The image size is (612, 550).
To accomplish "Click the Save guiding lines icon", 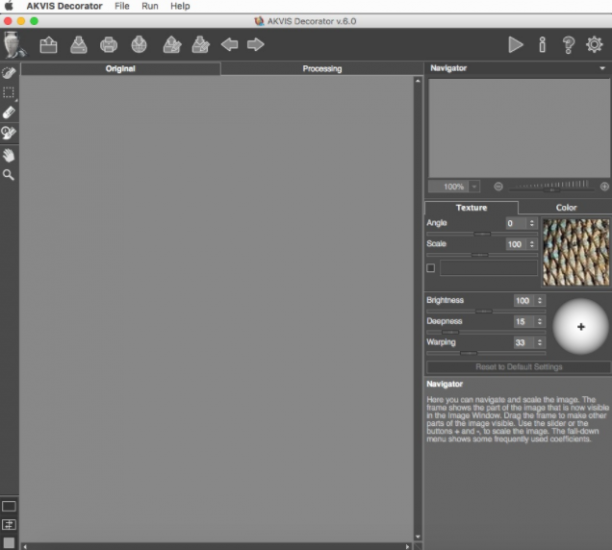I will tap(201, 45).
